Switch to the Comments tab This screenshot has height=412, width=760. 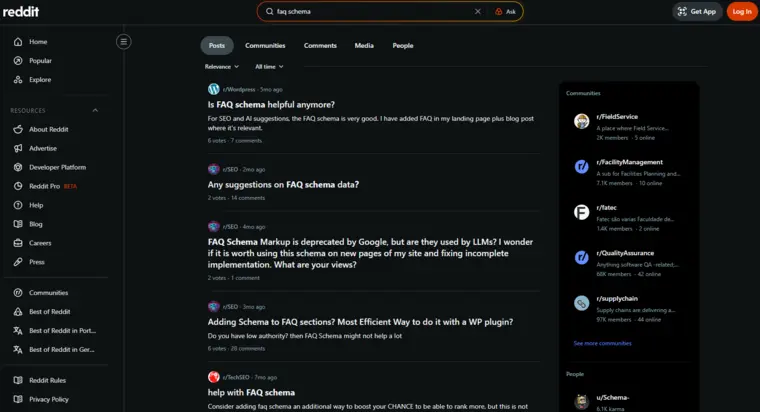click(320, 46)
